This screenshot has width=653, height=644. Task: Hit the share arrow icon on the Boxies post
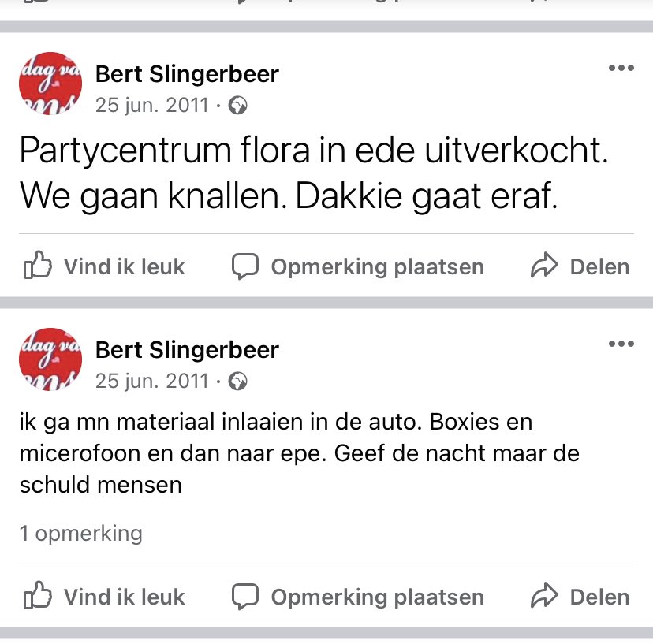(544, 597)
